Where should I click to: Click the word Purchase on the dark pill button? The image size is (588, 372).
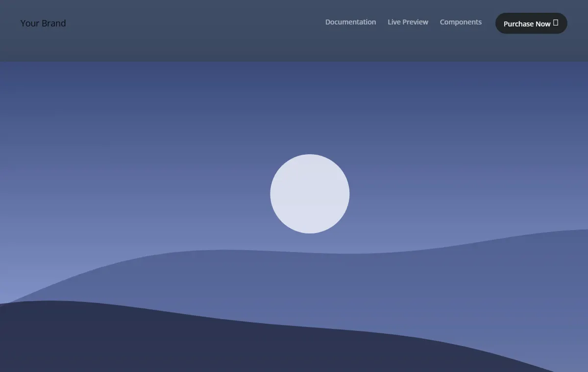pos(519,23)
